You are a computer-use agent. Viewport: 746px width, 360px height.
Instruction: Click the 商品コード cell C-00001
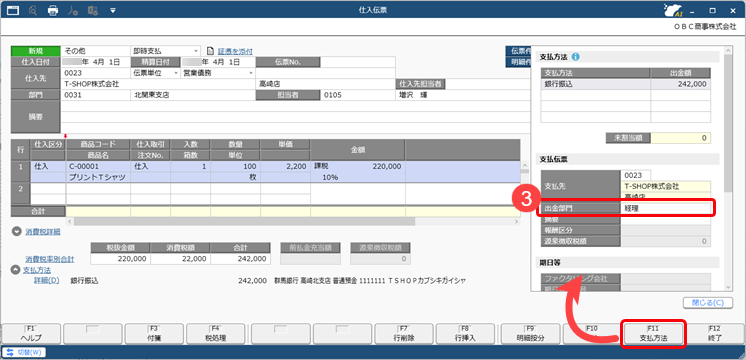tap(98, 166)
